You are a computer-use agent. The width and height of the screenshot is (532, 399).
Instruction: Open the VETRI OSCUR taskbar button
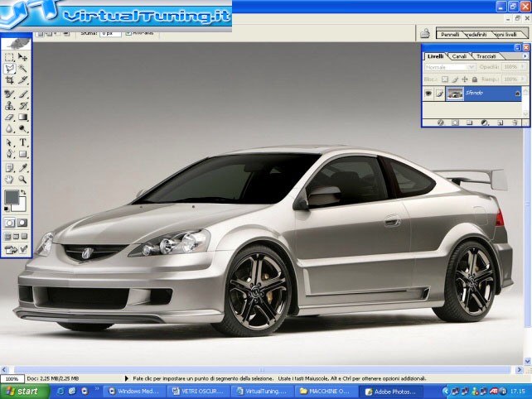pos(199,392)
